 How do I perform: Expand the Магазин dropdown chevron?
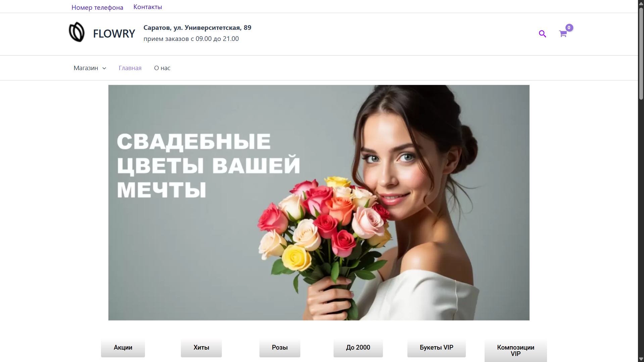click(x=104, y=68)
